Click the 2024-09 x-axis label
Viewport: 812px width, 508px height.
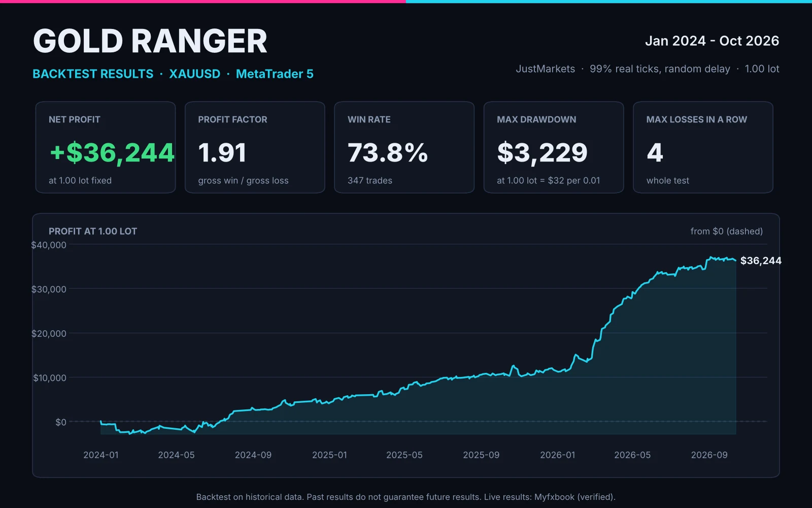pos(253,455)
